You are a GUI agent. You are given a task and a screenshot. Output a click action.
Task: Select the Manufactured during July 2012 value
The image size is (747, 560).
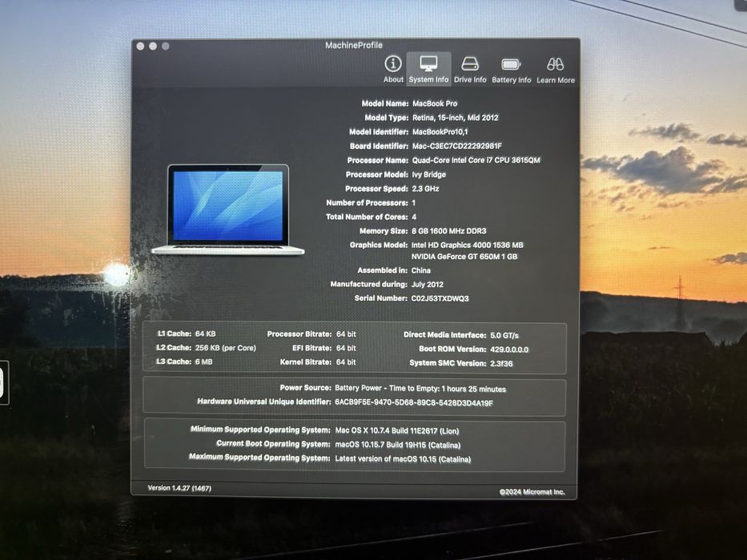pyautogui.click(x=428, y=284)
